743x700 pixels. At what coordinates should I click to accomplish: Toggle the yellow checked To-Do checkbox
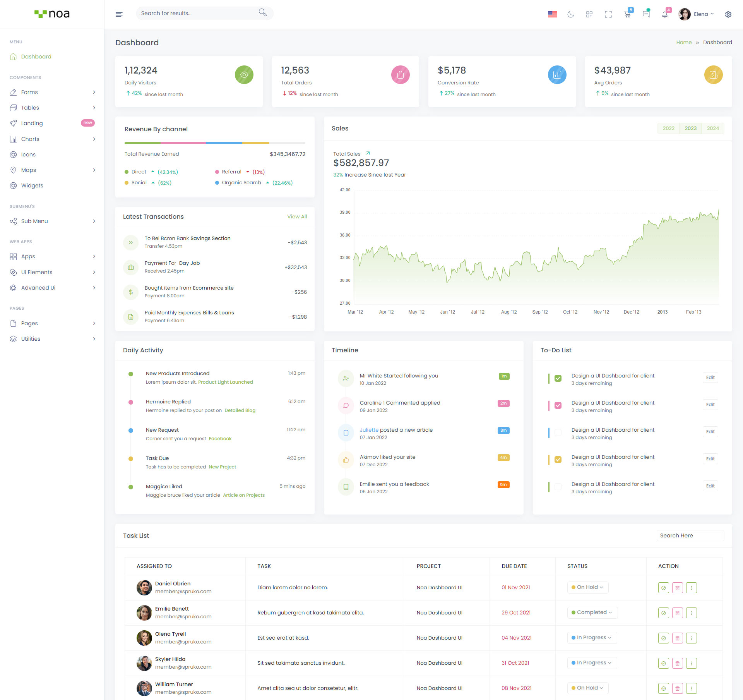[558, 460]
